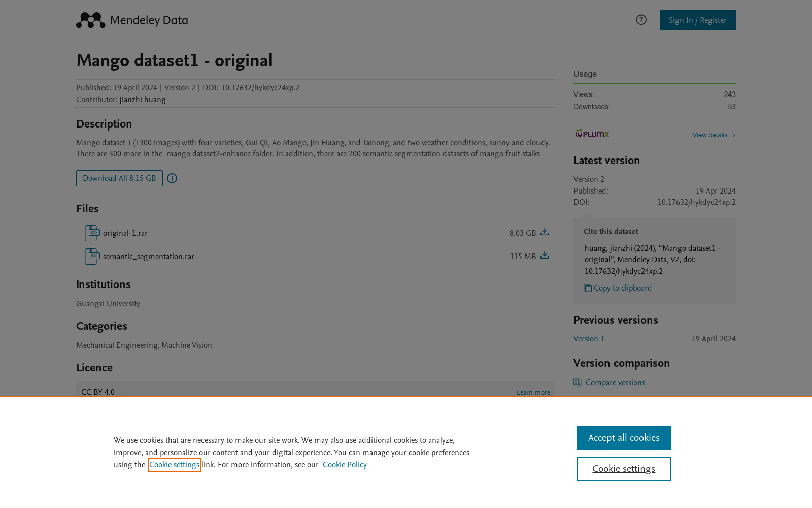The image size is (812, 508).
Task: Click the Mango dataset1 - original title
Action: [174, 60]
